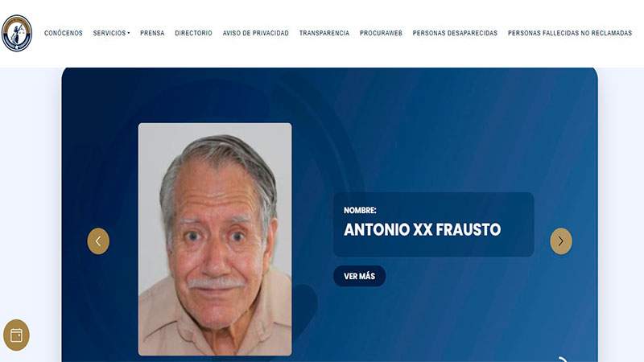Open the Conócenos menu item
This screenshot has width=644, height=362.
tap(64, 33)
